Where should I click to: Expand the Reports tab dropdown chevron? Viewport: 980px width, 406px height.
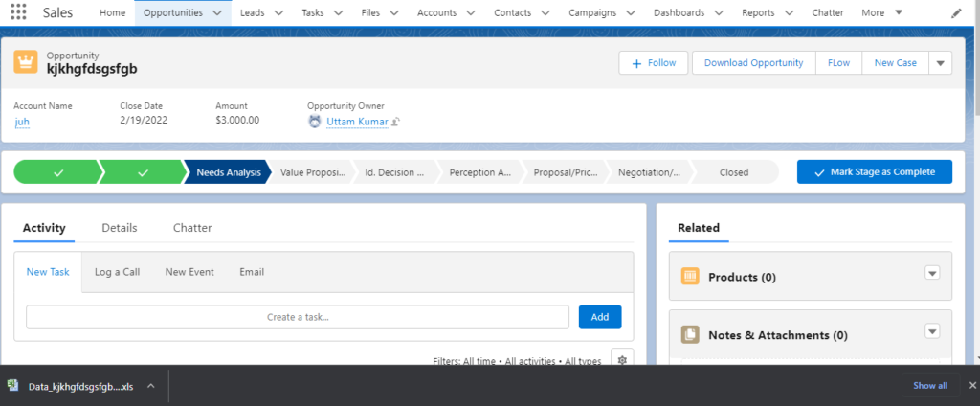tap(789, 12)
